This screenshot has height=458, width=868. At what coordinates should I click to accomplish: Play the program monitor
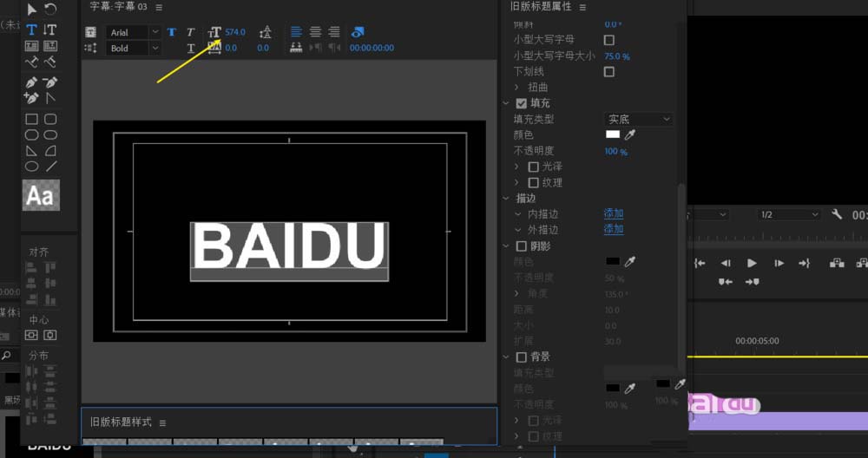(751, 264)
